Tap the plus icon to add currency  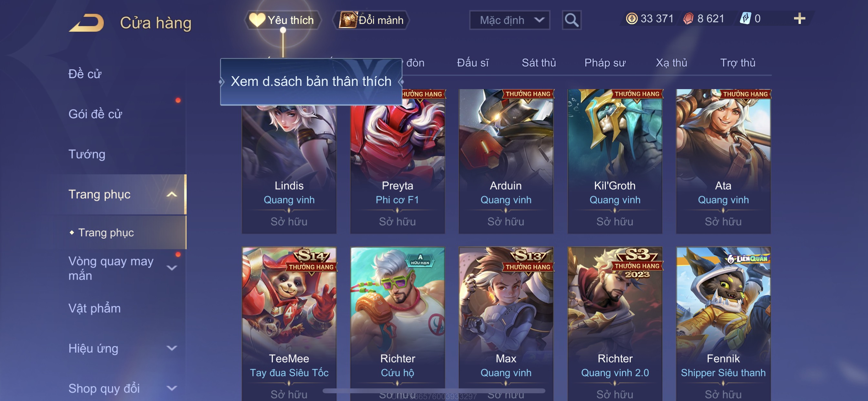tap(799, 18)
